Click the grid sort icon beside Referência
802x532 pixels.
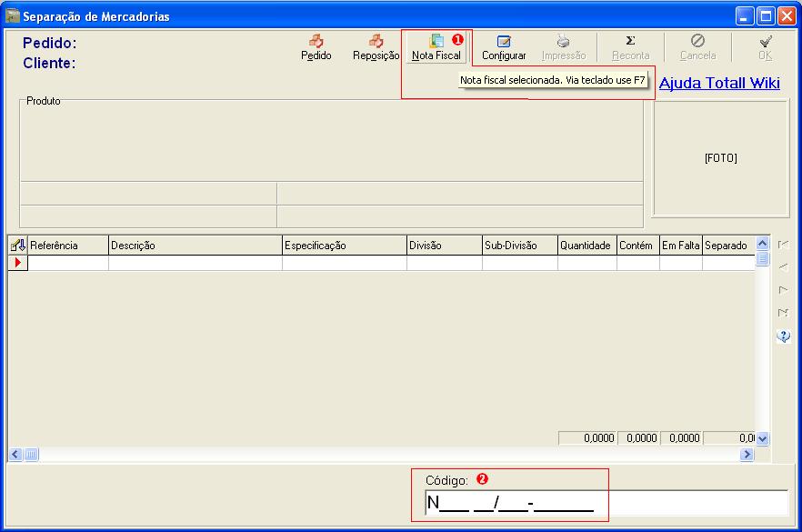(x=18, y=246)
